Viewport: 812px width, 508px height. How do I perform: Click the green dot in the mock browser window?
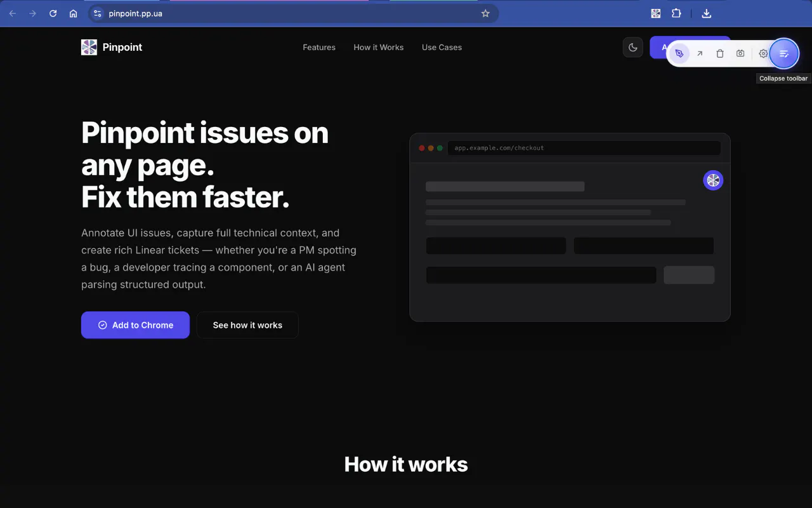440,148
